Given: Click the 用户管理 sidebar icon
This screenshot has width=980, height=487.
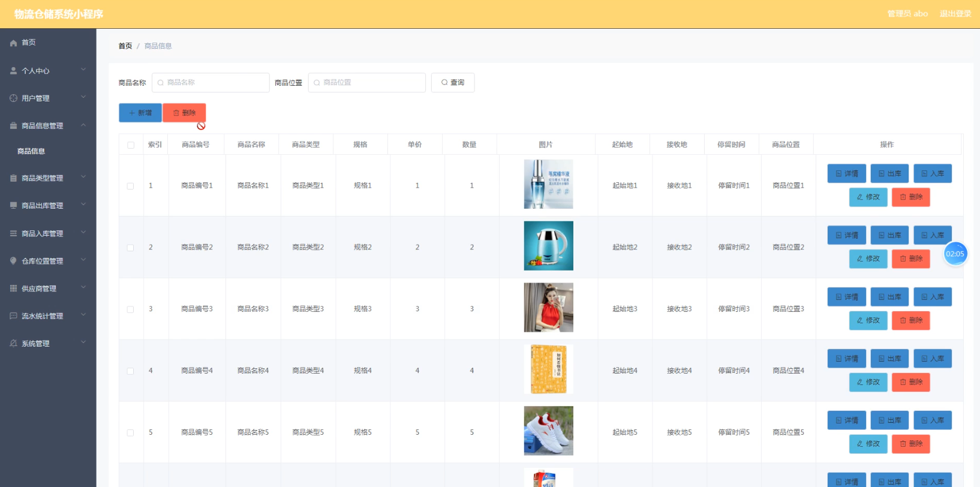Looking at the screenshot, I should (13, 98).
